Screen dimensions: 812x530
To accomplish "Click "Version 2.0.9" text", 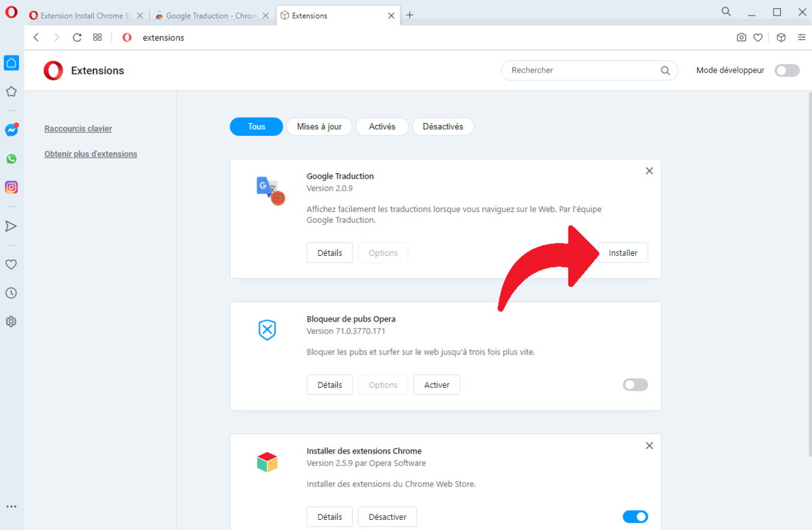I will pos(330,189).
